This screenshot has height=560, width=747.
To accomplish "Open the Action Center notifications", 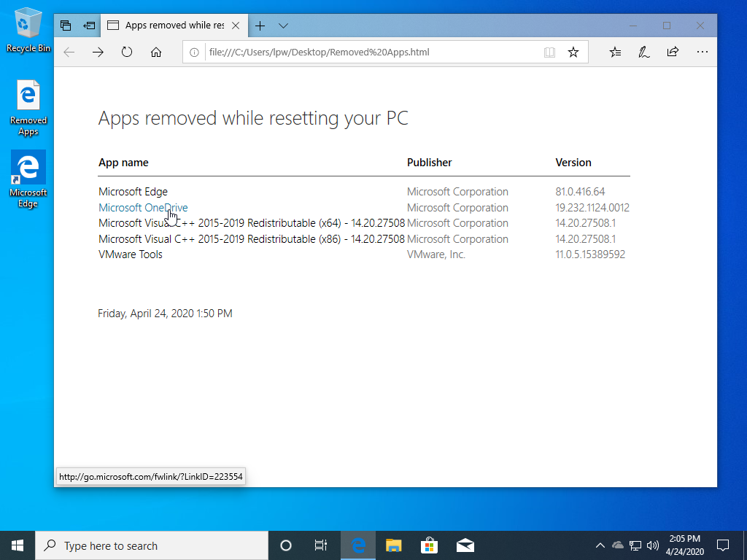I will (x=723, y=545).
